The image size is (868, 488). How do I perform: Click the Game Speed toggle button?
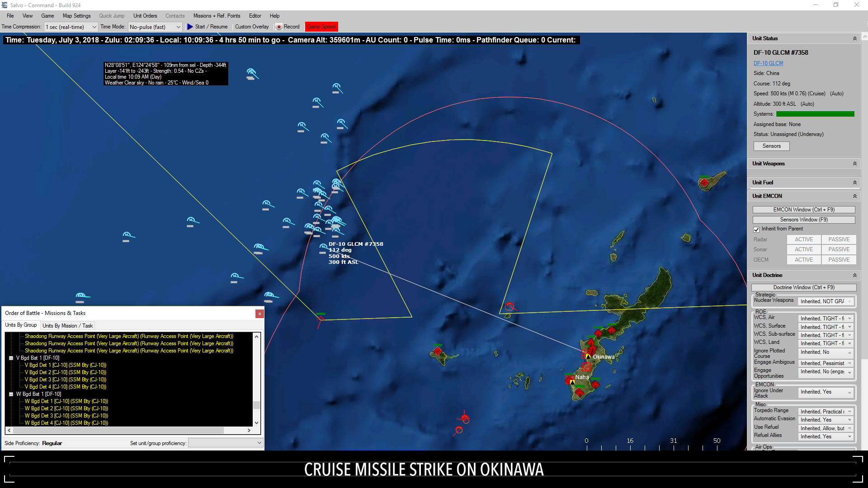tap(321, 26)
